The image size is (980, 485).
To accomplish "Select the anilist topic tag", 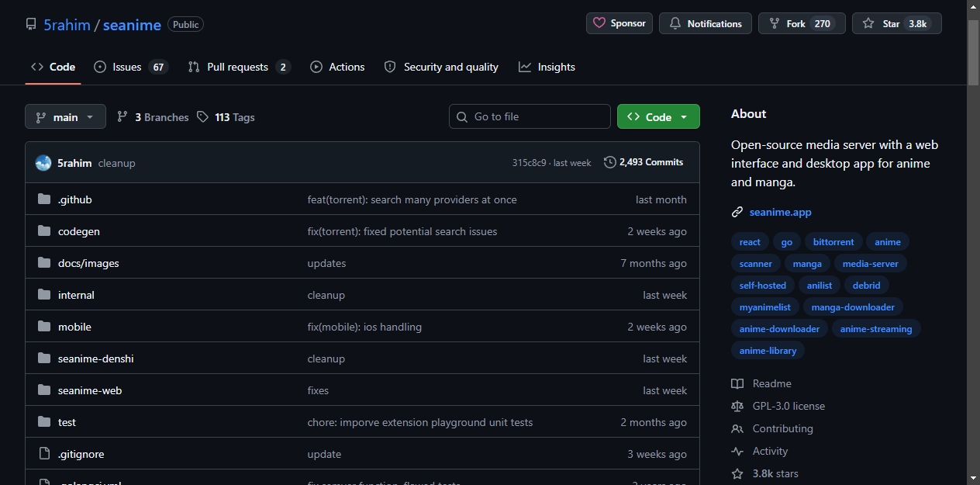I will 820,286.
